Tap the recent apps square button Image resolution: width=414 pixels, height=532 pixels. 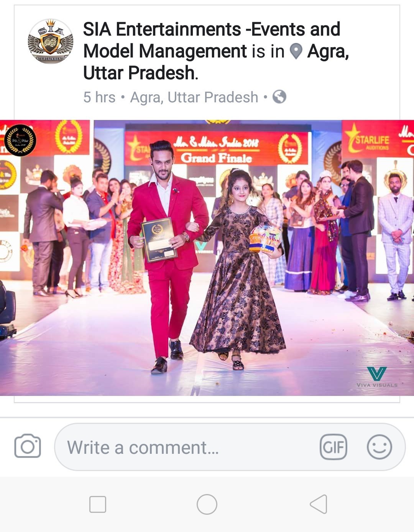[x=98, y=504]
